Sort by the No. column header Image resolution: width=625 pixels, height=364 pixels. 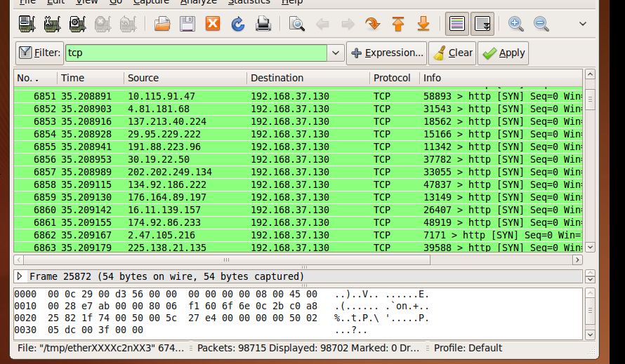36,78
